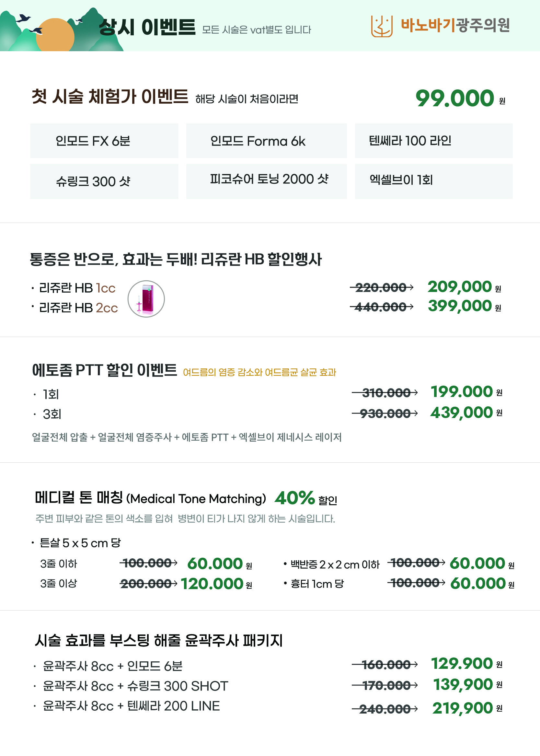Screen dimensions: 540x756
Task: Select the 인모드 Forma 6k option box
Action: tap(266, 141)
